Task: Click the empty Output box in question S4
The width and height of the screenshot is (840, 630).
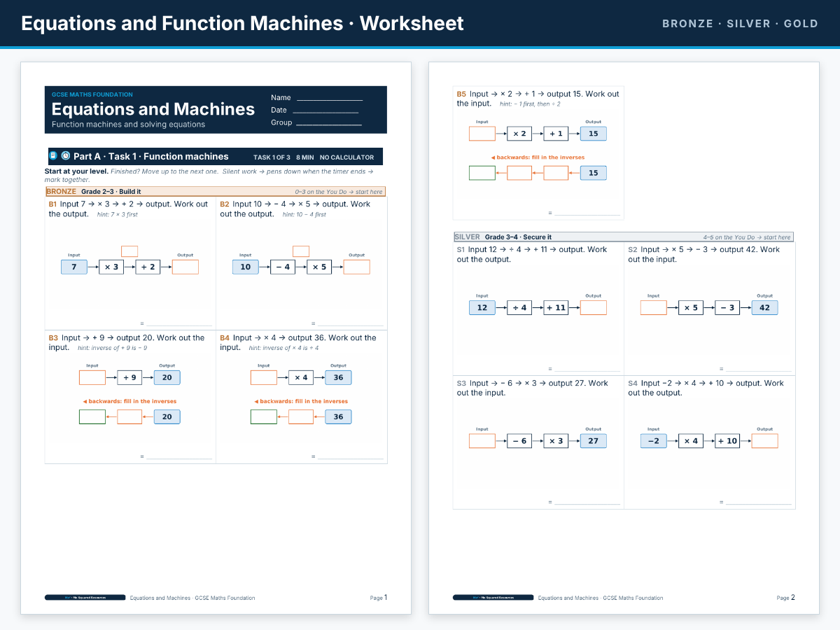Action: [765, 441]
